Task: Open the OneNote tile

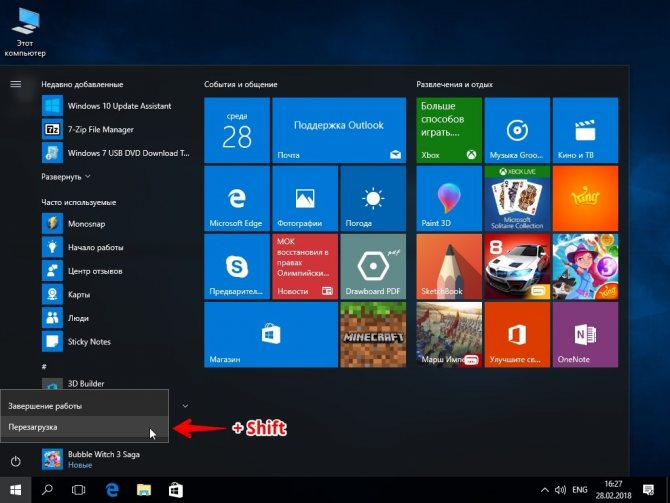Action: coord(585,335)
